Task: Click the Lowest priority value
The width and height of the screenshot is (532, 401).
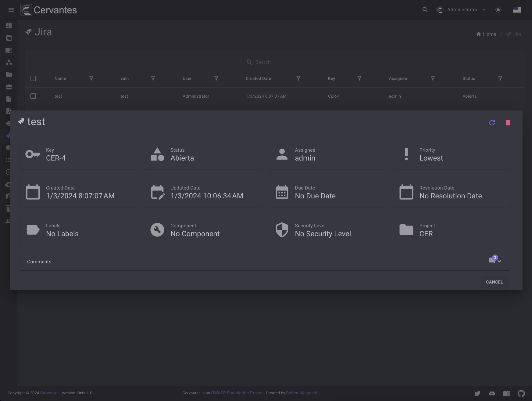Action: (x=431, y=158)
